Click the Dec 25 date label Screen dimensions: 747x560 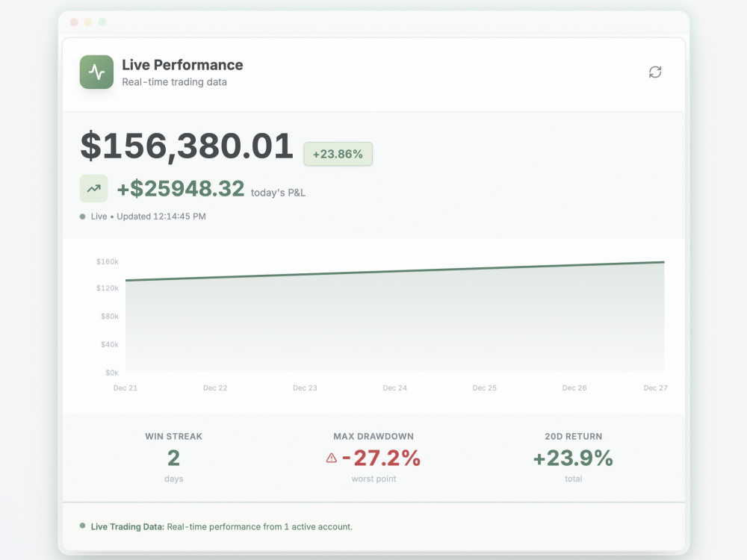(485, 388)
